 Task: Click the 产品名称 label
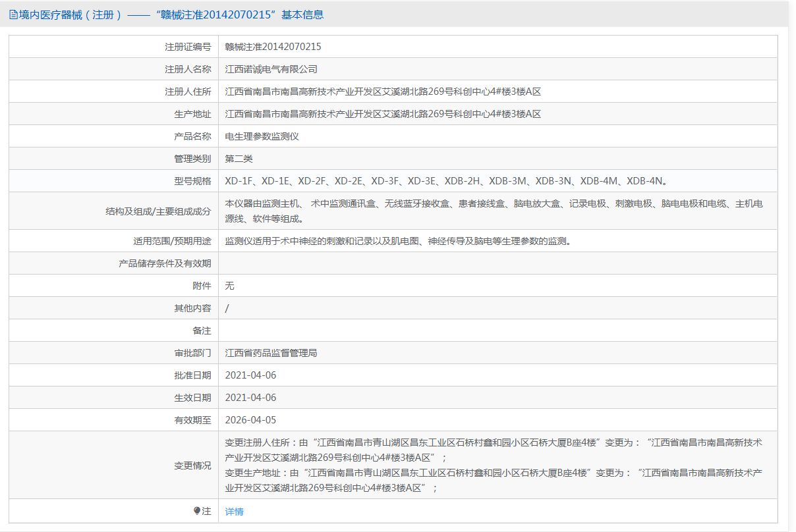[192, 136]
